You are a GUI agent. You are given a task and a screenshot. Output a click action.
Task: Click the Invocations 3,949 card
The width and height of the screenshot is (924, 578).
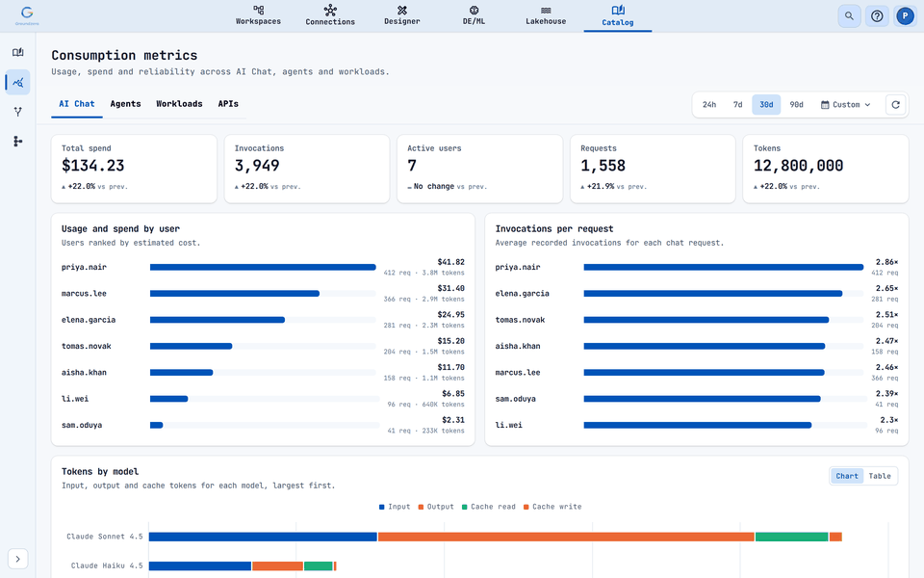click(x=307, y=169)
